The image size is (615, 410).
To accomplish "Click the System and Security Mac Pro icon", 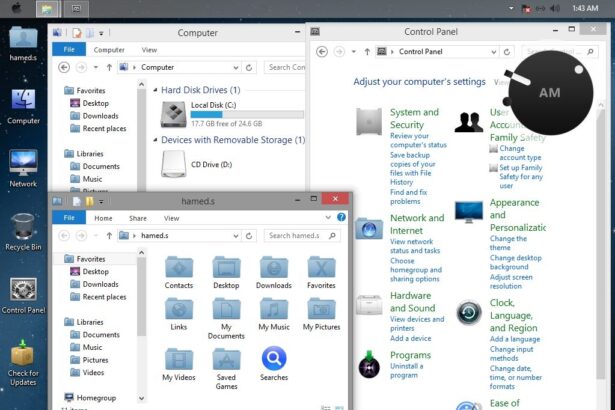I will tap(369, 122).
